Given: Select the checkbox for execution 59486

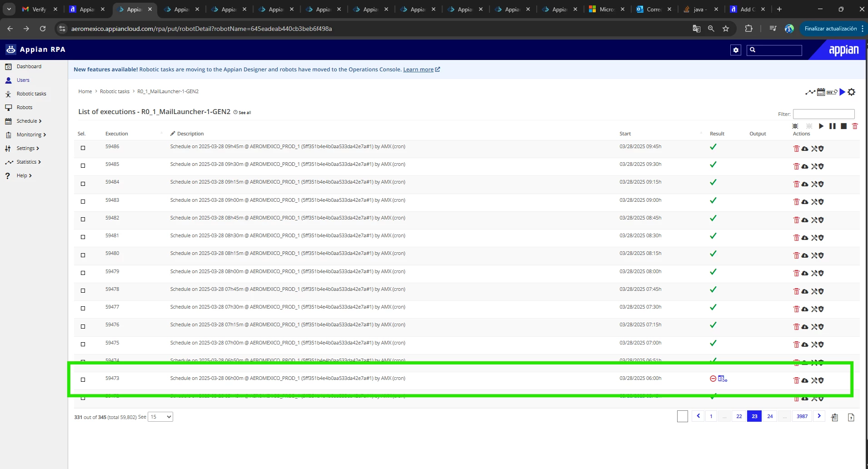Looking at the screenshot, I should pos(83,148).
